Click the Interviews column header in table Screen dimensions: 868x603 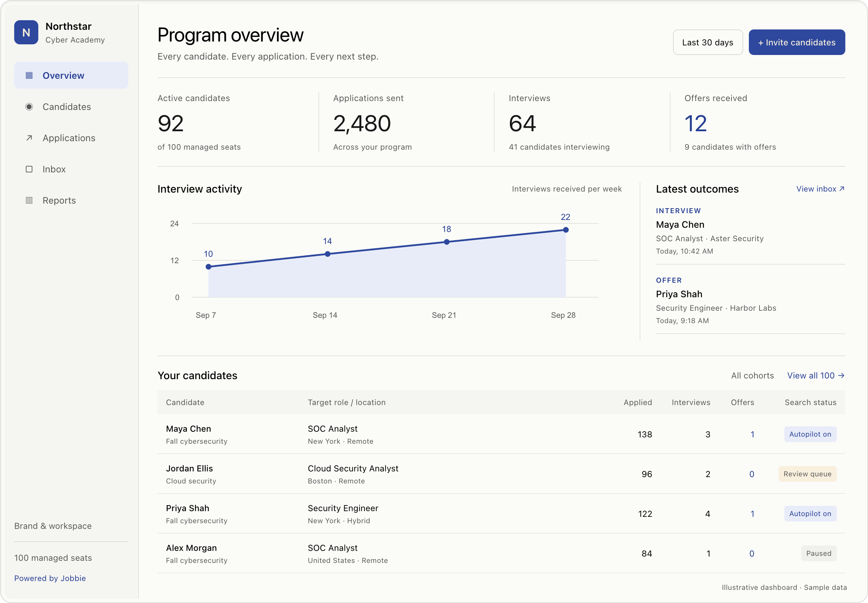[691, 402]
